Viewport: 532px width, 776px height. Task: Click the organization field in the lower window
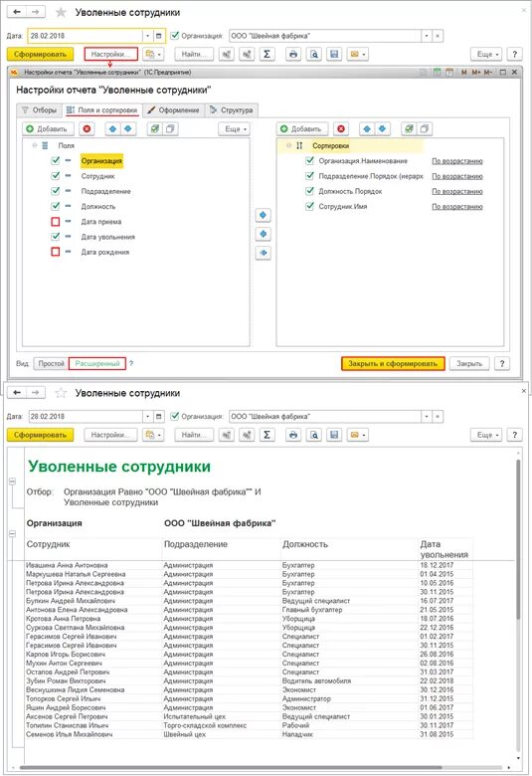click(325, 416)
